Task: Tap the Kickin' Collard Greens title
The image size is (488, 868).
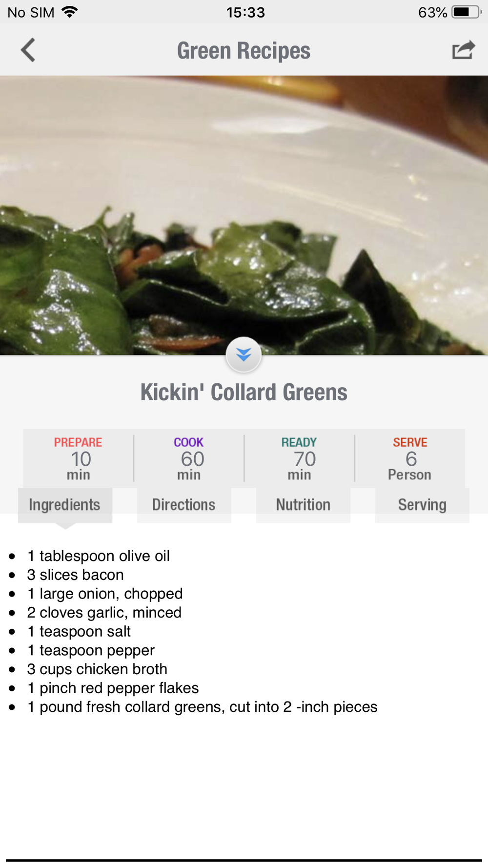Action: [244, 392]
